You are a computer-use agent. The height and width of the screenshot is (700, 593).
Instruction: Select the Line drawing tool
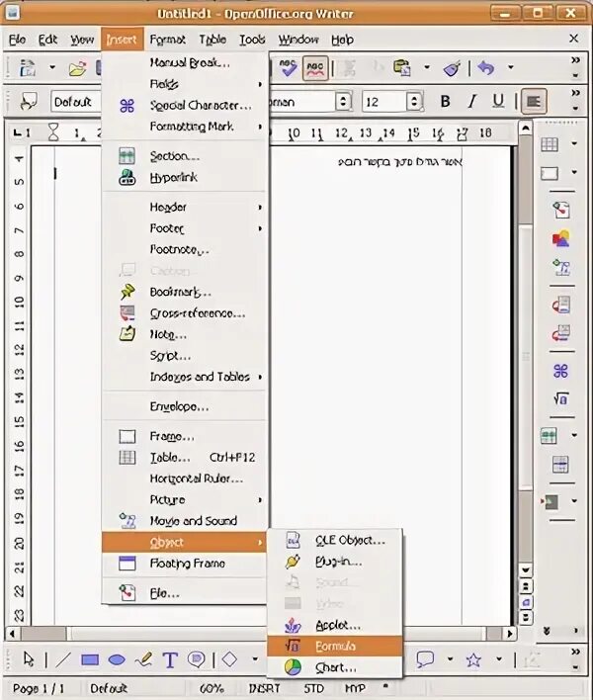63,659
